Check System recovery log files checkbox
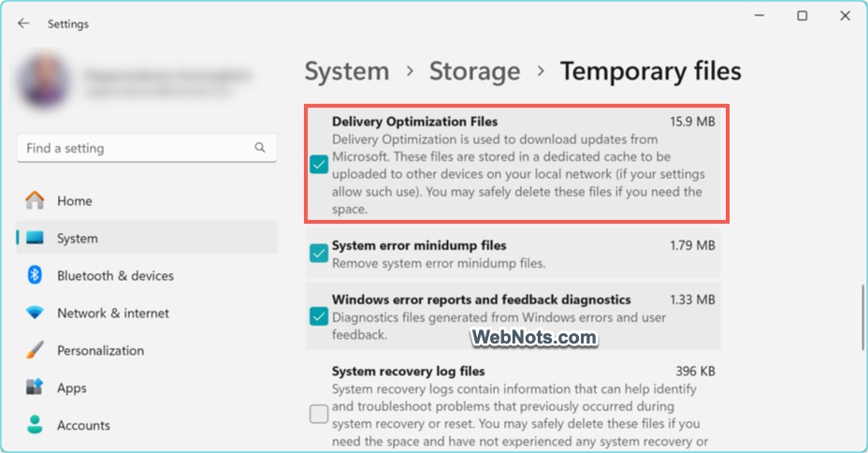 click(x=319, y=414)
